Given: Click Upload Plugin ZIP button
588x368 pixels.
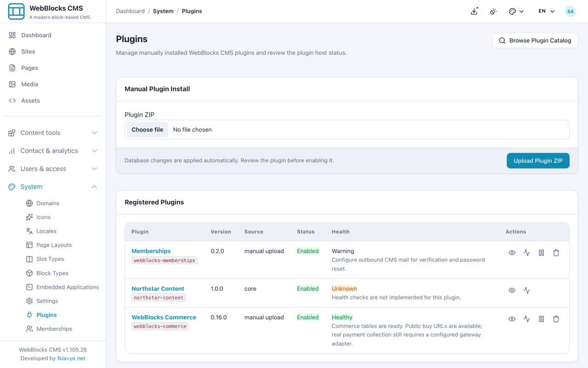Looking at the screenshot, I should pos(538,161).
